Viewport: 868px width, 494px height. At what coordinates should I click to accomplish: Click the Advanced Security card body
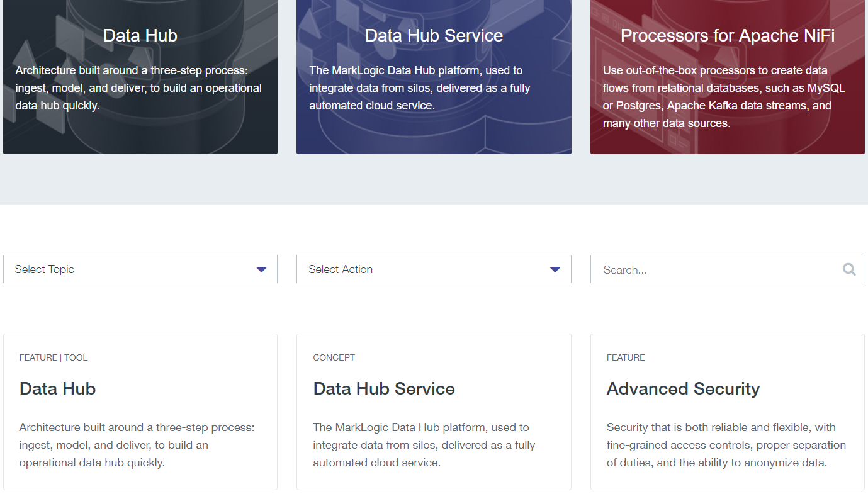pos(726,444)
